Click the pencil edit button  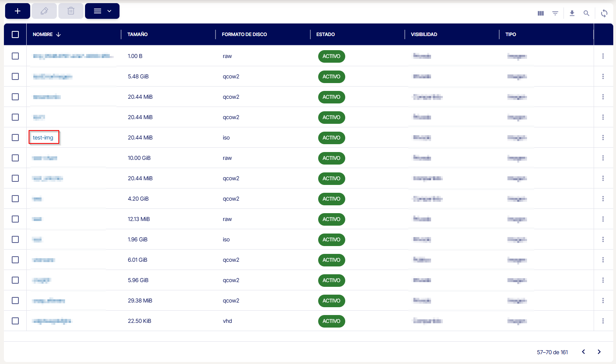(44, 11)
